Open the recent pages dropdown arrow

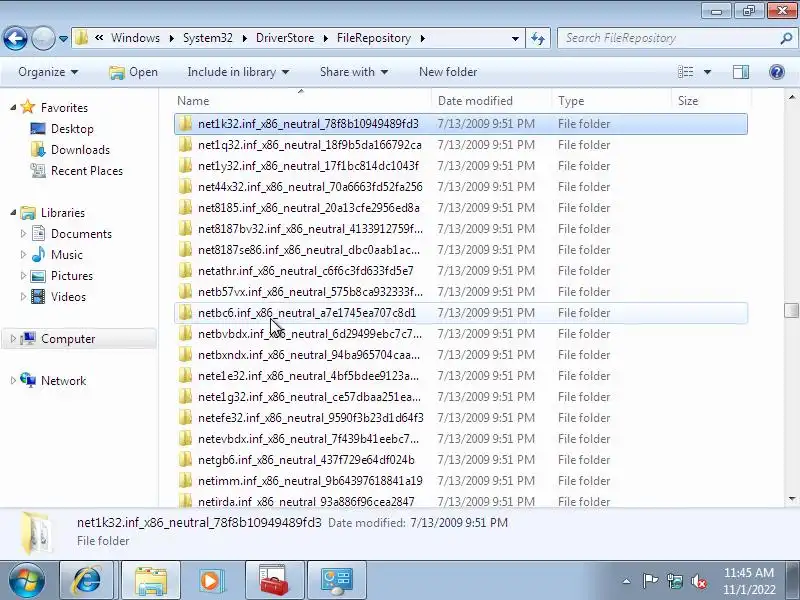click(63, 39)
